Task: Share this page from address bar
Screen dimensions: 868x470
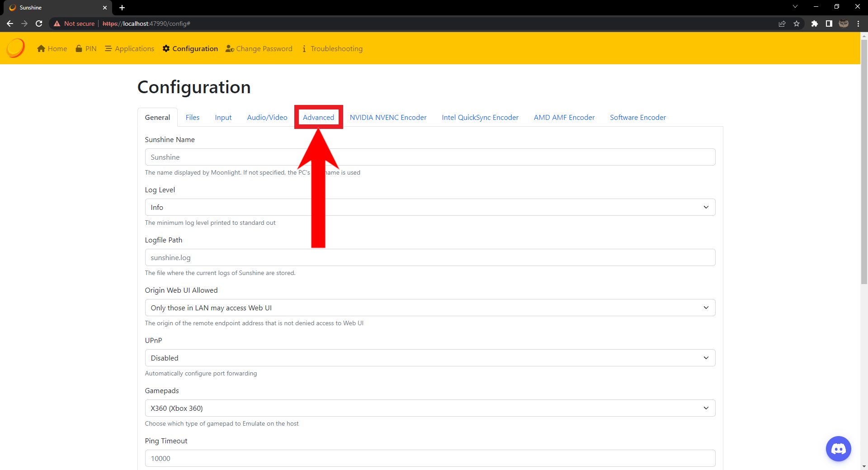Action: pos(782,24)
